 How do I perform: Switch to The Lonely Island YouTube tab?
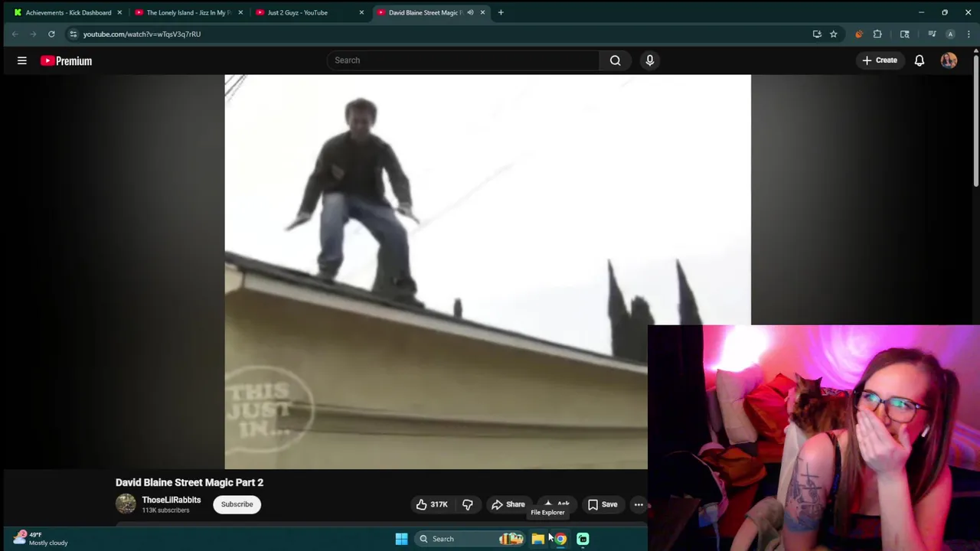pos(188,12)
